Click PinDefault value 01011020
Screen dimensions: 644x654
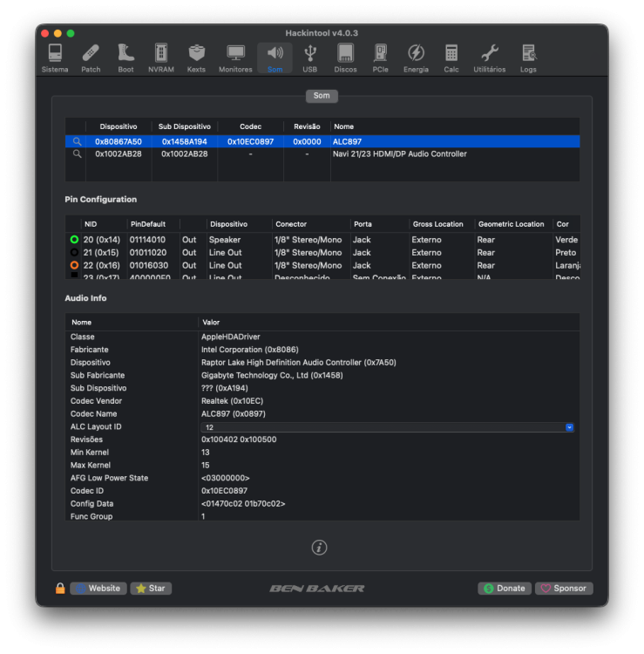point(147,252)
